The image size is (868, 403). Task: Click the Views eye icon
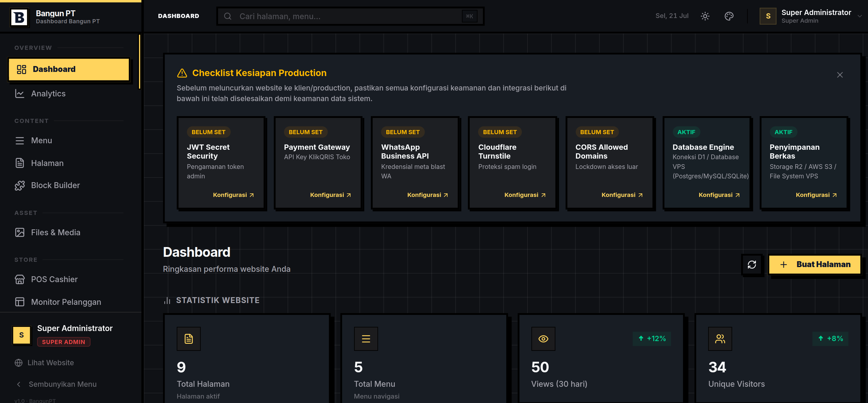pos(543,339)
